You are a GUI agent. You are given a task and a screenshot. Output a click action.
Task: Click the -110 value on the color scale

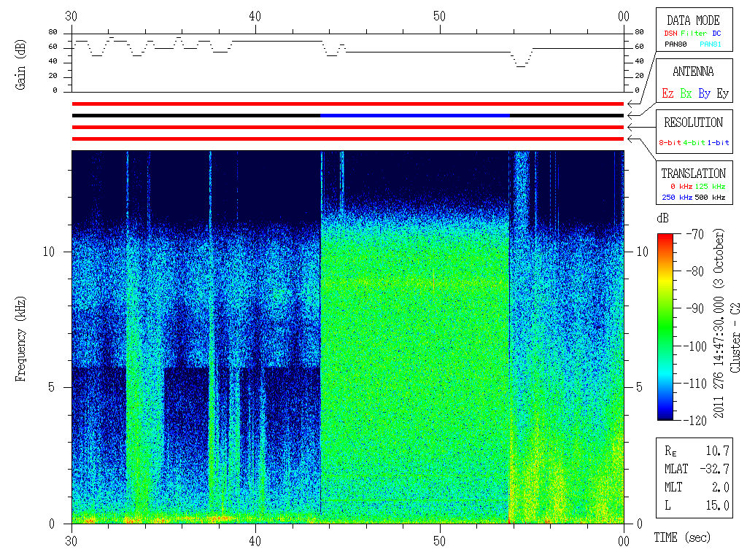pyautogui.click(x=697, y=384)
